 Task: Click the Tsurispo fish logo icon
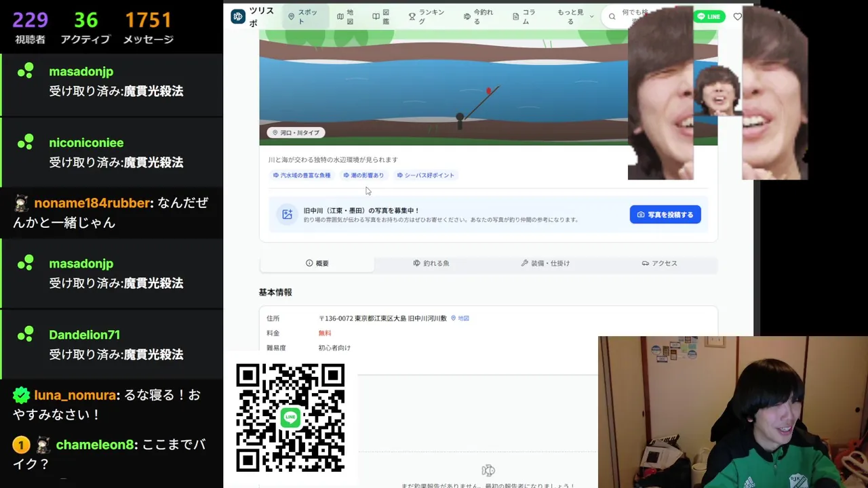238,16
